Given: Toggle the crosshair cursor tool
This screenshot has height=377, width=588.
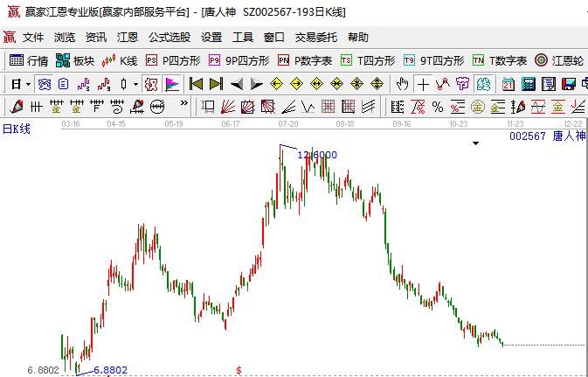Looking at the screenshot, I should click(x=423, y=84).
